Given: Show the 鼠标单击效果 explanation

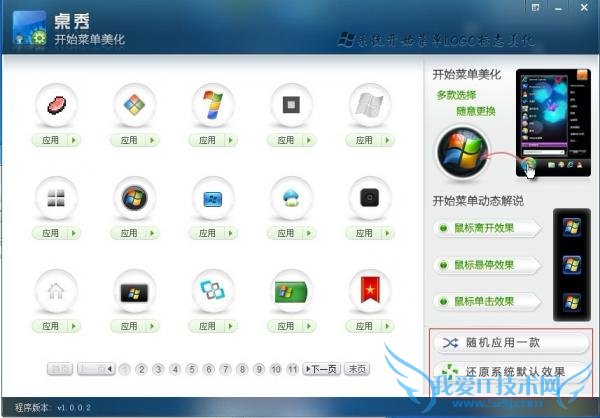Looking at the screenshot, I should (488, 302).
